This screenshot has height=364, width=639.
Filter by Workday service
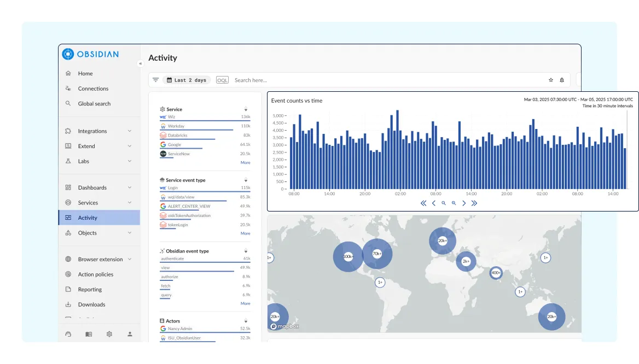point(205,127)
